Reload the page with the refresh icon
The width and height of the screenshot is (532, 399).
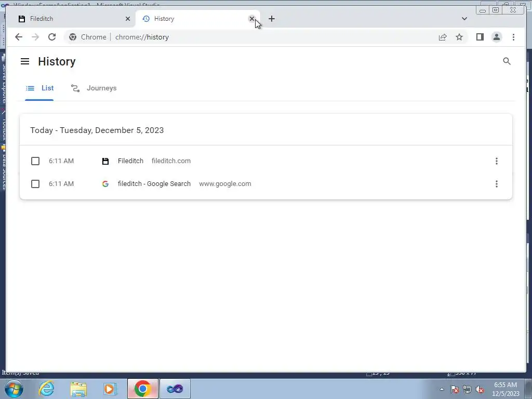(x=52, y=37)
